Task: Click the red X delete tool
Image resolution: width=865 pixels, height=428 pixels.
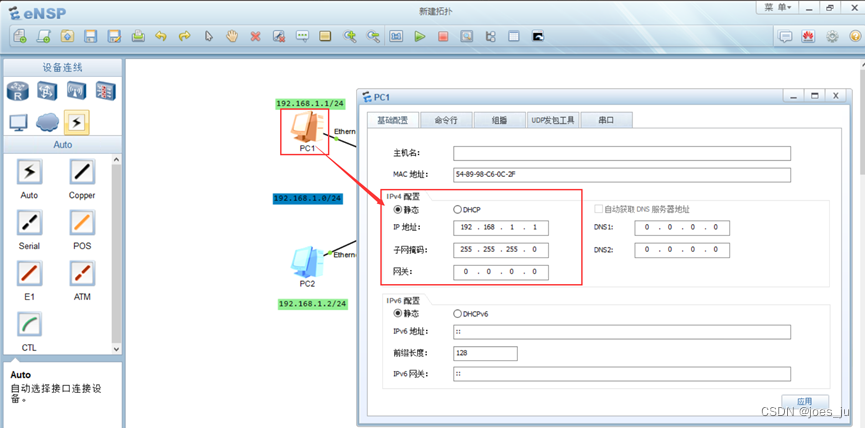Action: click(x=255, y=36)
